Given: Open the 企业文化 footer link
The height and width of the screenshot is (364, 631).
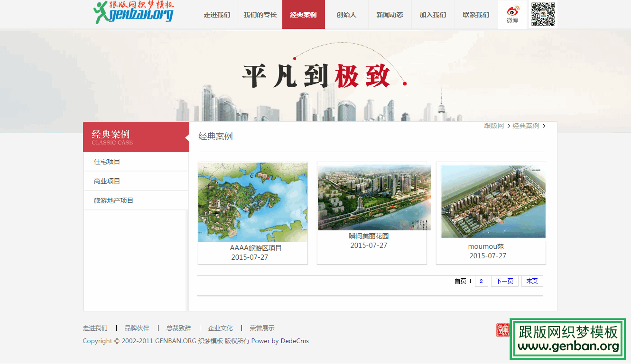Looking at the screenshot, I should coord(221,328).
